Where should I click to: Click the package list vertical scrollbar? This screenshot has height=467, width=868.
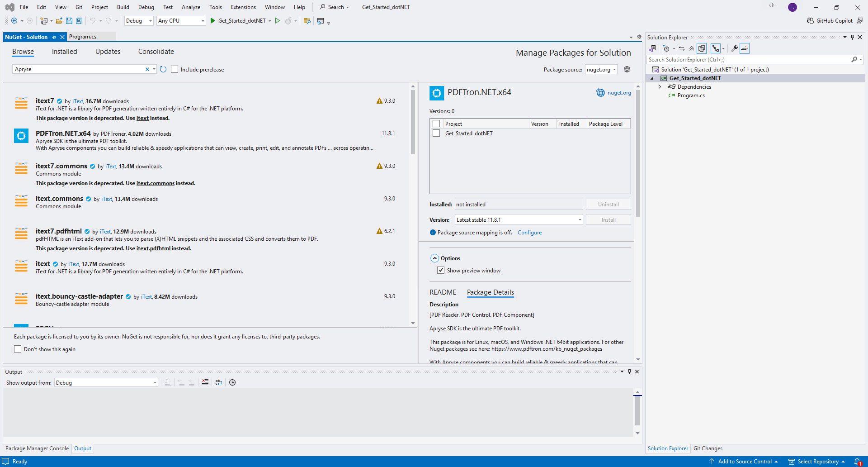coord(413,122)
